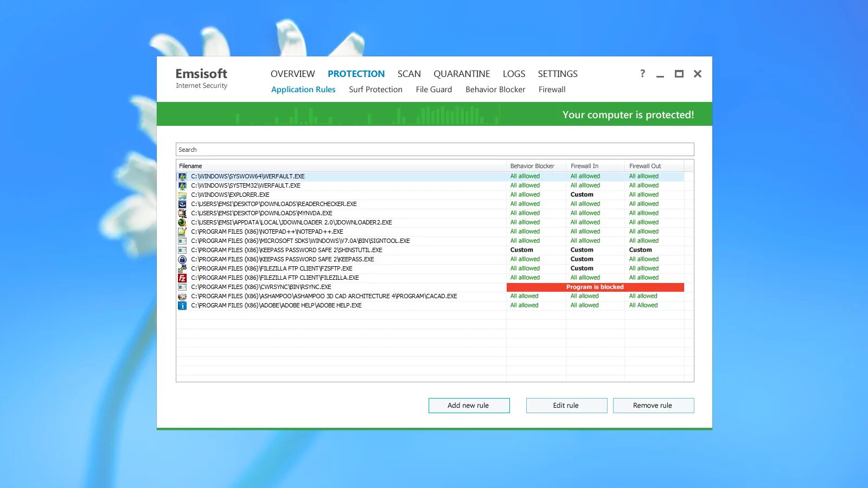Click the MYNVDA.EXE file icon
The width and height of the screenshot is (868, 488).
[x=182, y=213]
